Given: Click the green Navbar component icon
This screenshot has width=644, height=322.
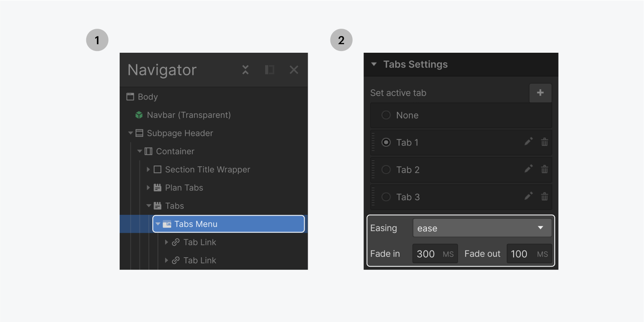Looking at the screenshot, I should [138, 115].
